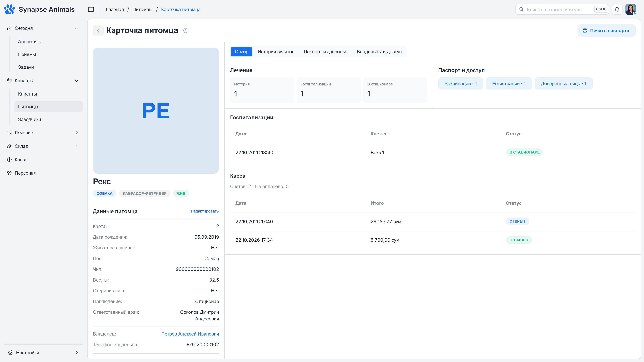Image resolution: width=644 pixels, height=362 pixels.
Task: Expand the Склад section chevron
Action: click(76, 146)
